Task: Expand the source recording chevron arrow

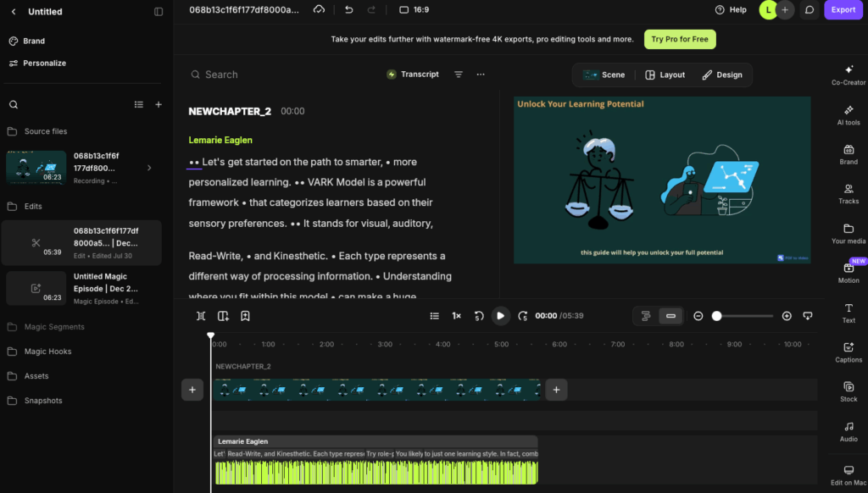Action: click(149, 168)
